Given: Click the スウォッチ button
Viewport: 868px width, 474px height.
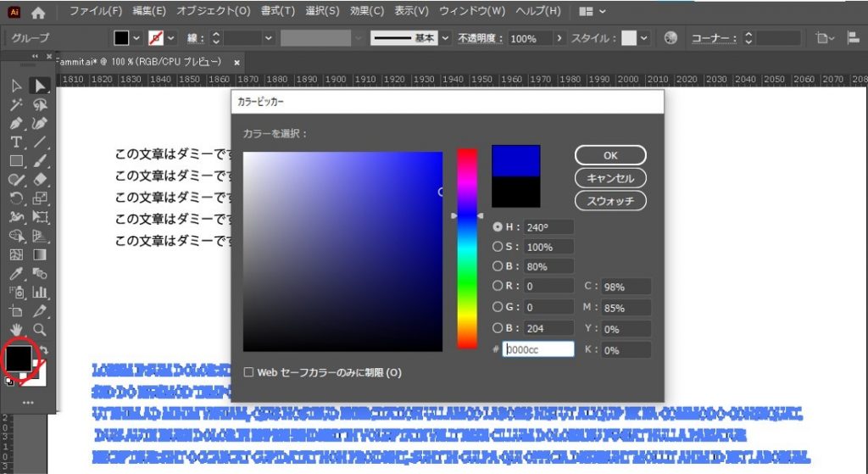Looking at the screenshot, I should [610, 200].
